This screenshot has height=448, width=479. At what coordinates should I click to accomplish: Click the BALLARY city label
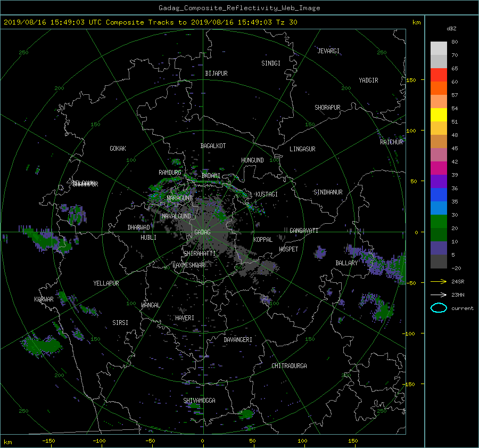346,263
